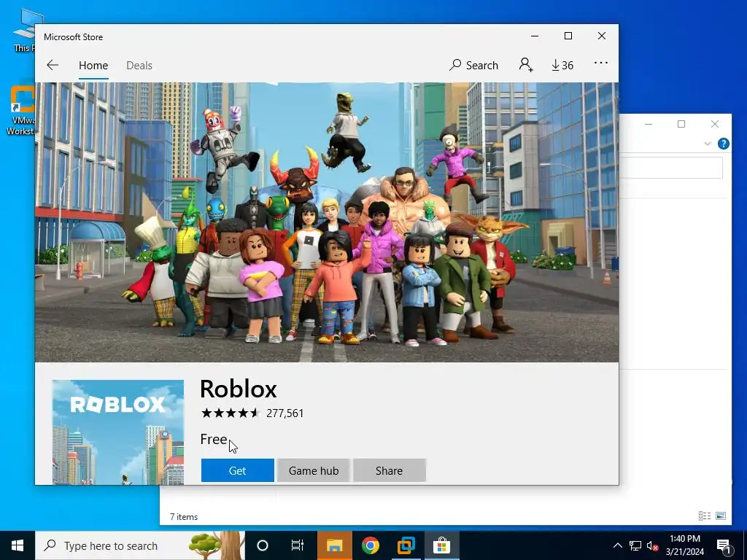Screen dimensions: 747x560
Task: Show hidden system tray icons
Action: click(617, 545)
